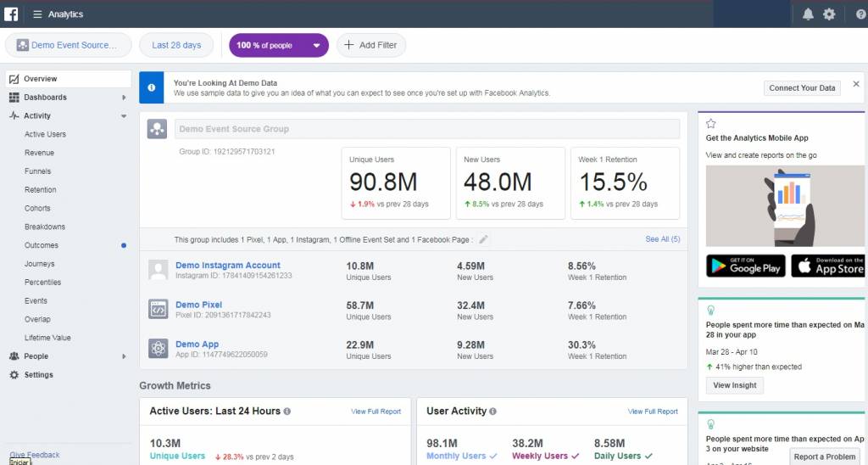Click the lightbulb icon on Mar 28 insight

[711, 310]
